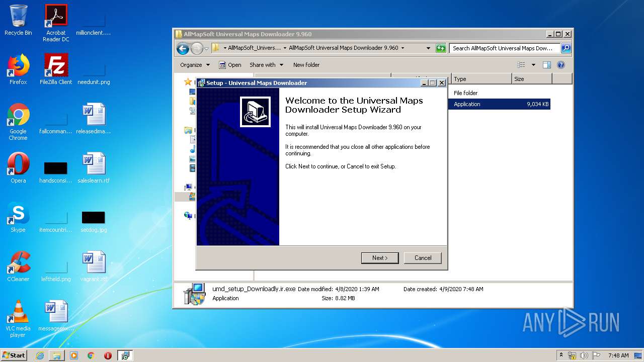The width and height of the screenshot is (644, 362).
Task: Launch Firefox from the desktop
Action: [x=18, y=69]
